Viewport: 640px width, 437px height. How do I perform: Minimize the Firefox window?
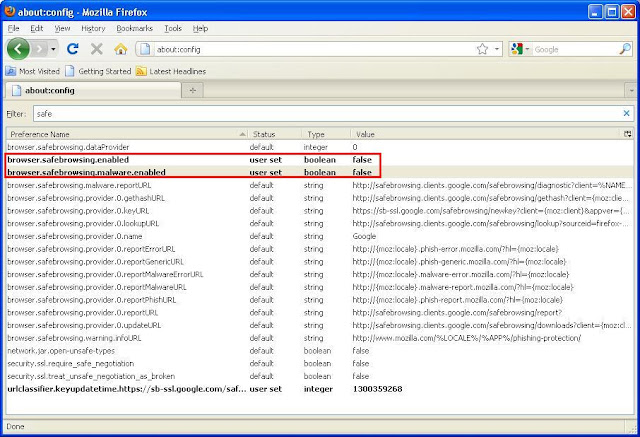pos(595,12)
